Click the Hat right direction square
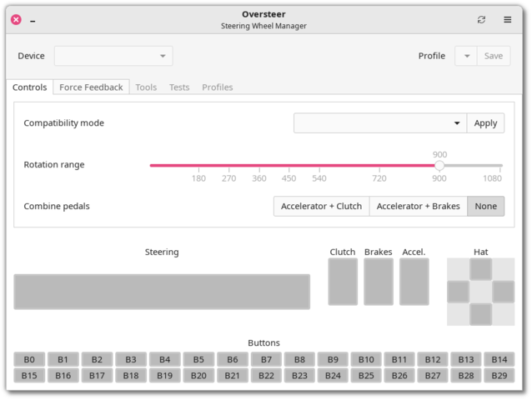 click(503, 292)
